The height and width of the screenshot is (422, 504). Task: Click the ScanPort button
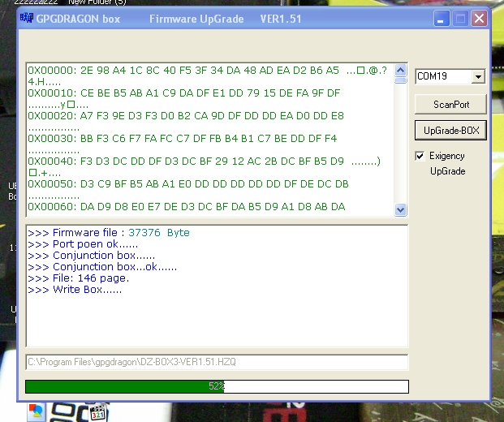[450, 105]
